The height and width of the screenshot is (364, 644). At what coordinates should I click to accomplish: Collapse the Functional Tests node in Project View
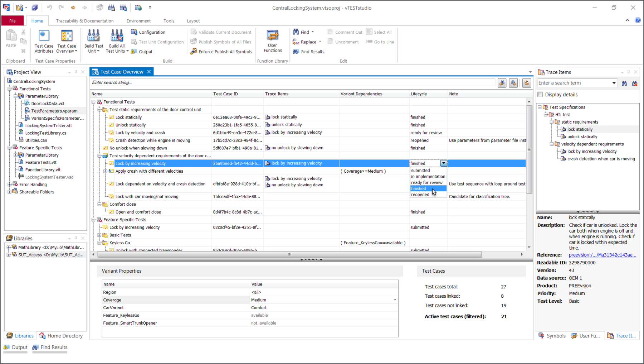tap(10, 89)
